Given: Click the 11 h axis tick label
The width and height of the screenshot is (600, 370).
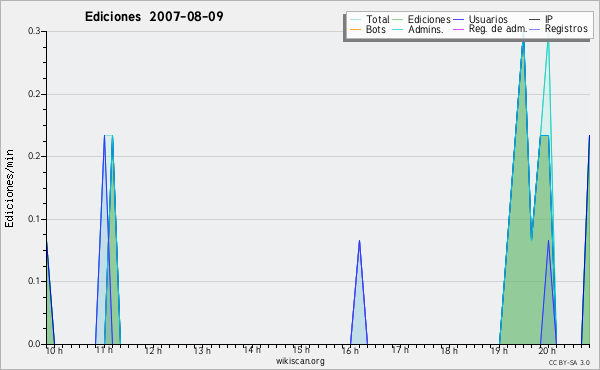Looking at the screenshot, I should pos(104,350).
